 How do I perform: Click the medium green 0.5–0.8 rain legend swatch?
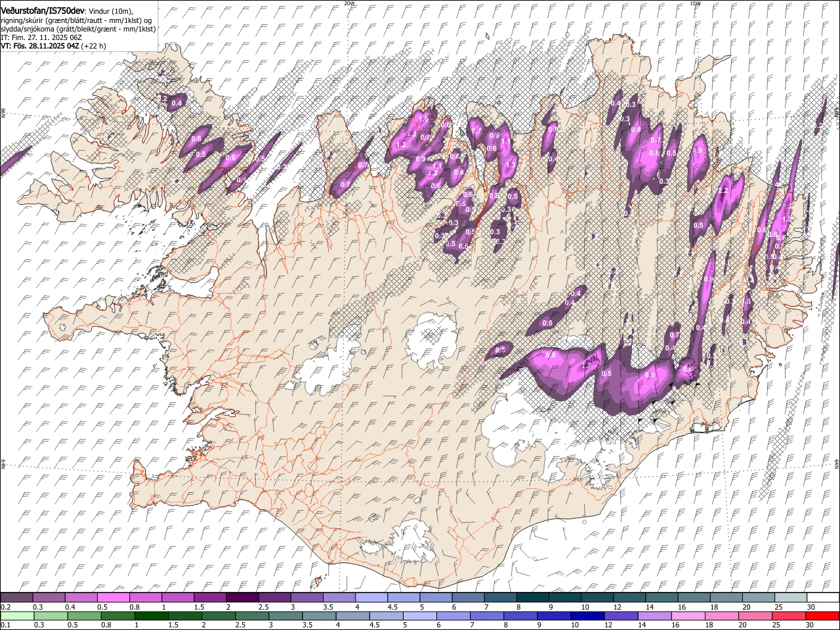[x=84, y=616]
